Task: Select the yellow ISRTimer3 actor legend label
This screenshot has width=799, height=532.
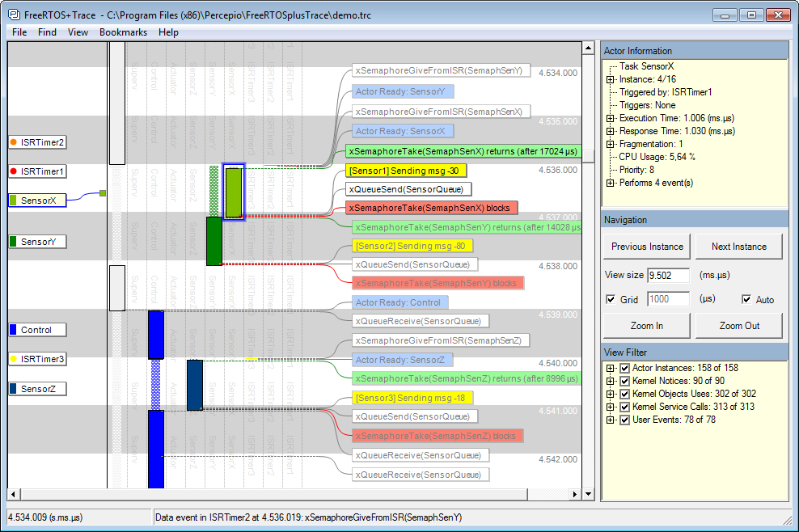Action: click(x=37, y=359)
